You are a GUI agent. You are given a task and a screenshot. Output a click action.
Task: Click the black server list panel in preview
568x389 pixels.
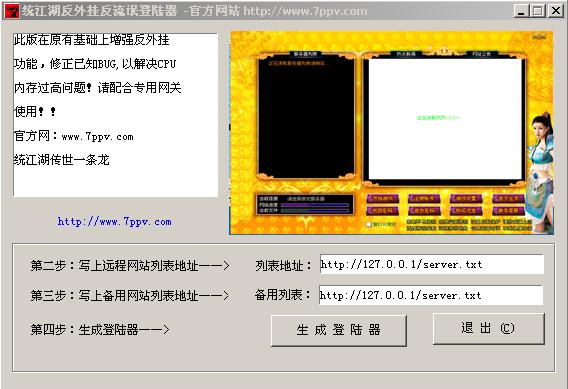tap(306, 118)
